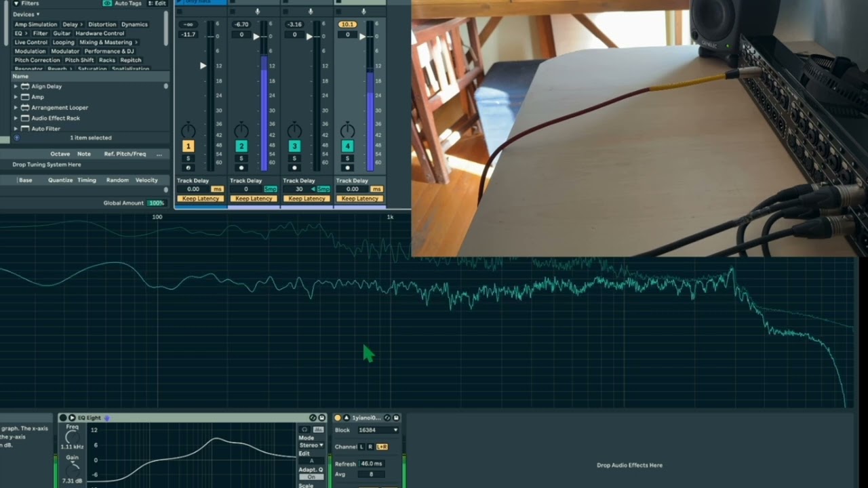
Task: Adjust the EQ Eight Freq knob
Action: point(72,439)
